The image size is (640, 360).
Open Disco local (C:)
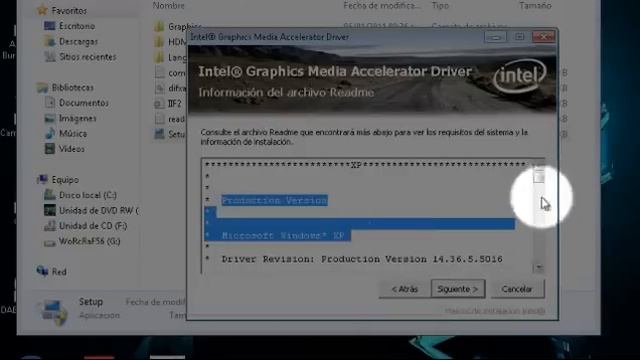coord(88,195)
